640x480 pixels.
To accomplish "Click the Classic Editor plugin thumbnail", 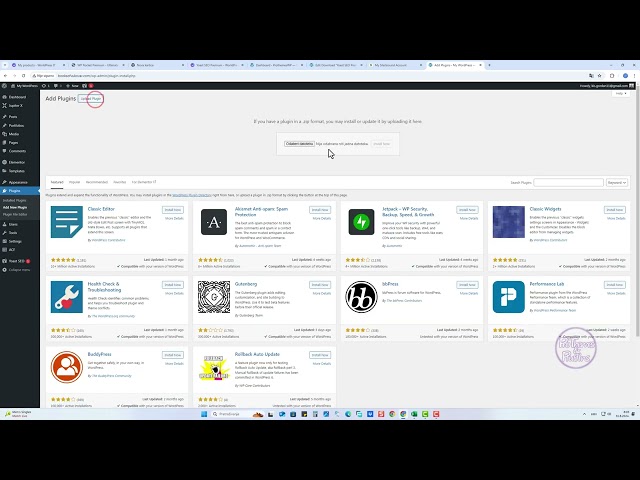I will [67, 222].
